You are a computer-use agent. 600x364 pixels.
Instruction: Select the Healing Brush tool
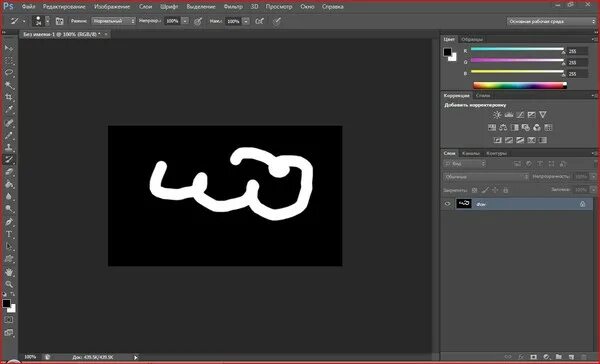point(8,123)
